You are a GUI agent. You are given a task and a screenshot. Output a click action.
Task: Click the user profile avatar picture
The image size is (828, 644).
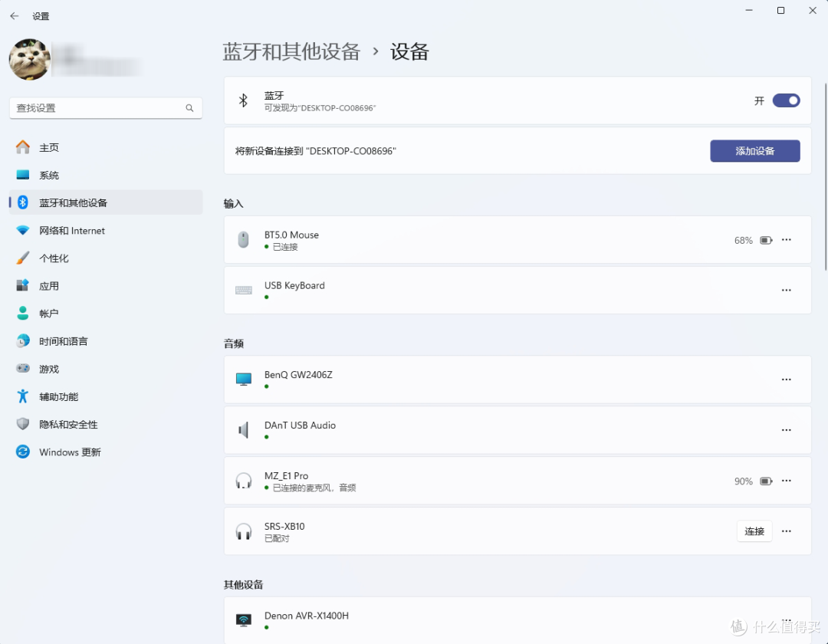tap(30, 60)
